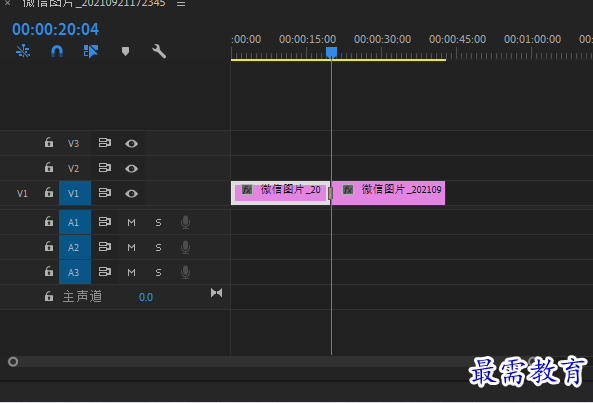Toggle sync lock on V2
This screenshot has width=593, height=403.
[105, 168]
